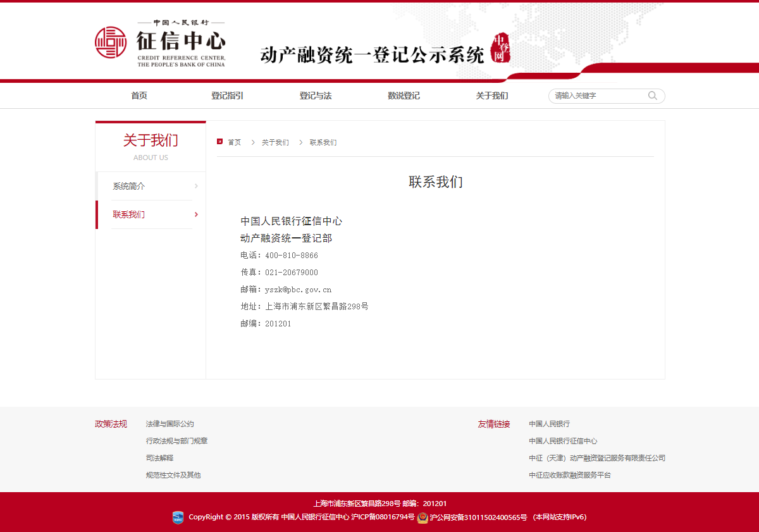Click 联系我们 in the breadcrumb
Image resolution: width=759 pixels, height=532 pixels.
(x=323, y=142)
